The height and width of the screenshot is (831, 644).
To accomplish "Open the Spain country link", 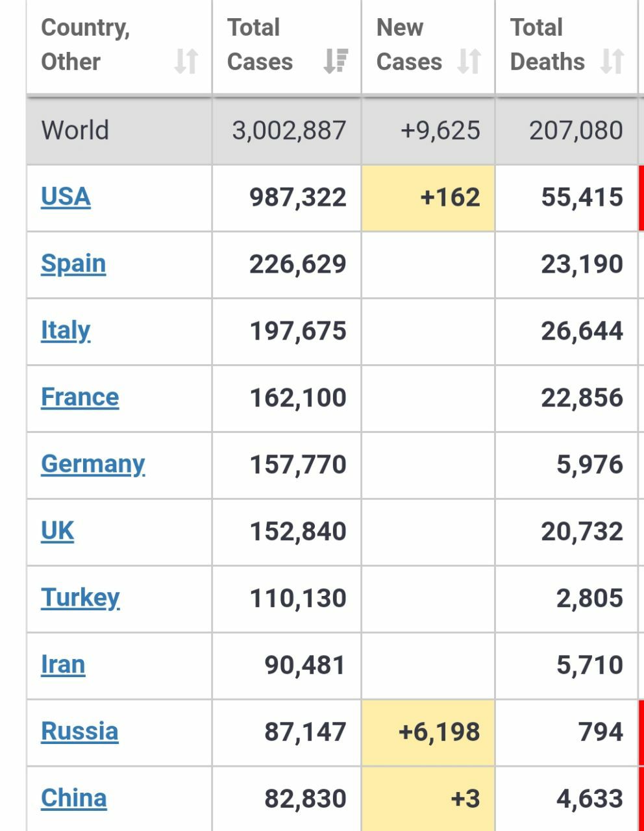I will (x=73, y=264).
